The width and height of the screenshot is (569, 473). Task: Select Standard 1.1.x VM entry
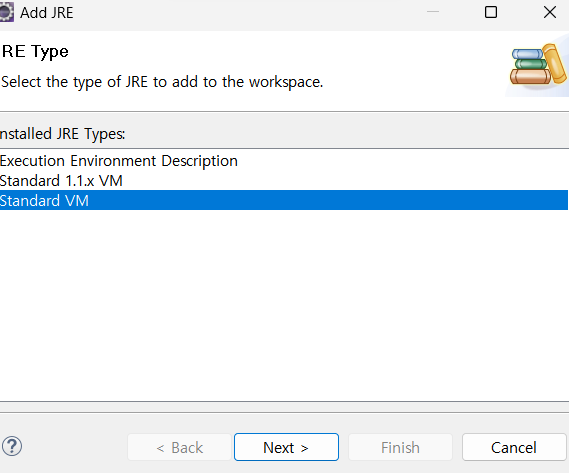coord(284,180)
